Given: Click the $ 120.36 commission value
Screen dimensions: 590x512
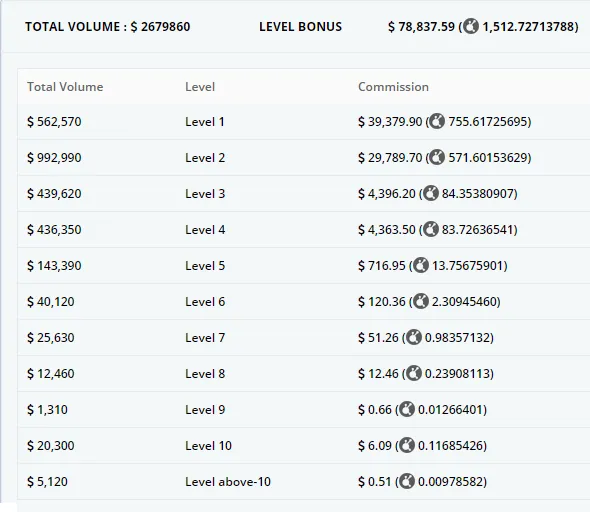Looking at the screenshot, I should click(x=382, y=301).
